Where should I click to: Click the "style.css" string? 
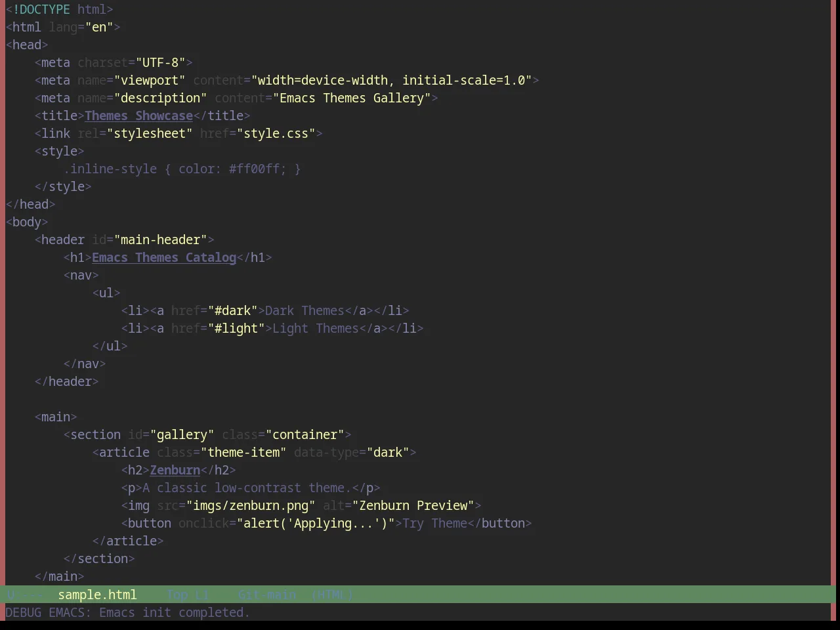(x=276, y=133)
